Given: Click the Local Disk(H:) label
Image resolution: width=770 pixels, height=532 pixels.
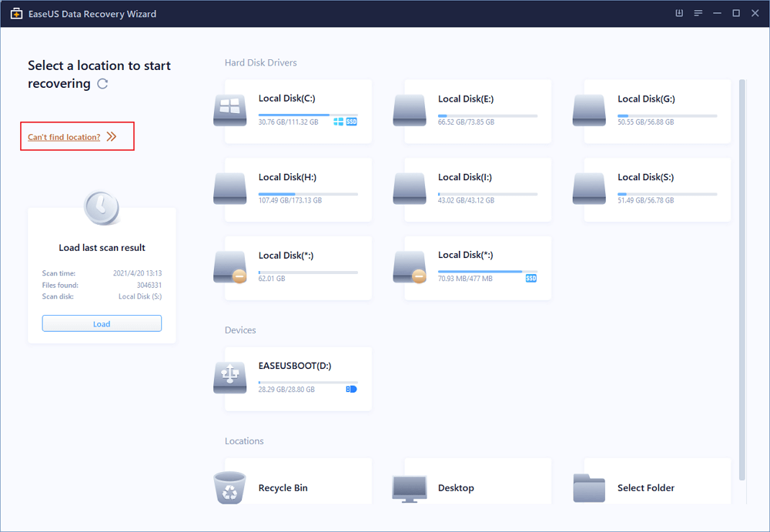Looking at the screenshot, I should pos(287,177).
